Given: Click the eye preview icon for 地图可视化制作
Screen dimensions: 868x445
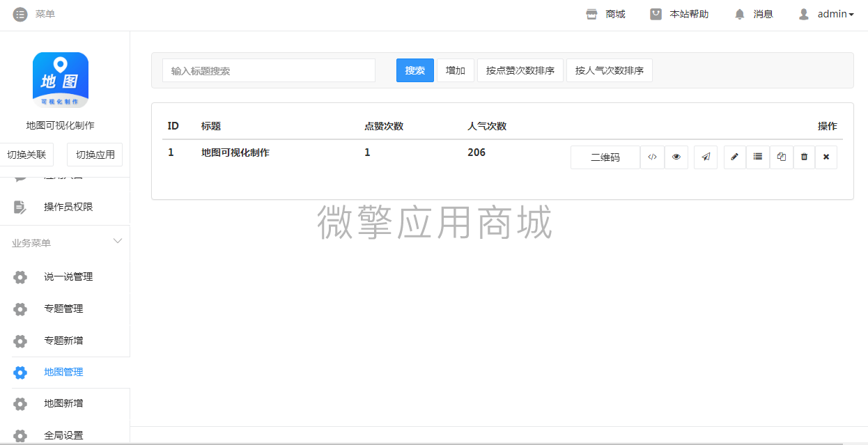Looking at the screenshot, I should coord(676,157).
